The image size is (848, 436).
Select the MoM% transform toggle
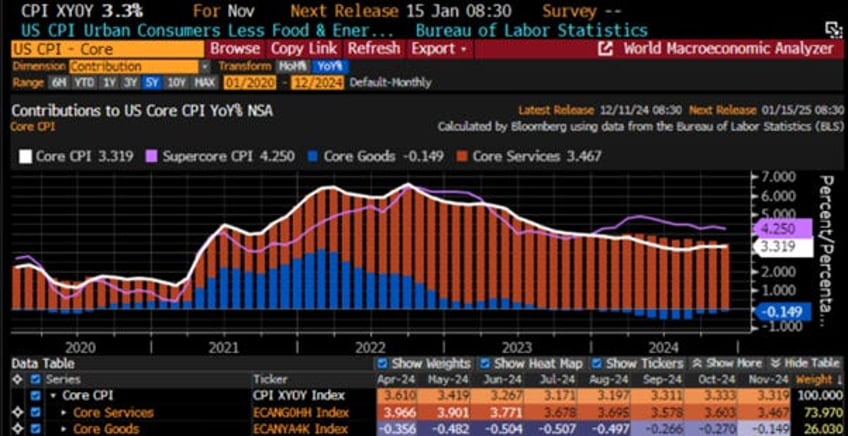(x=292, y=67)
